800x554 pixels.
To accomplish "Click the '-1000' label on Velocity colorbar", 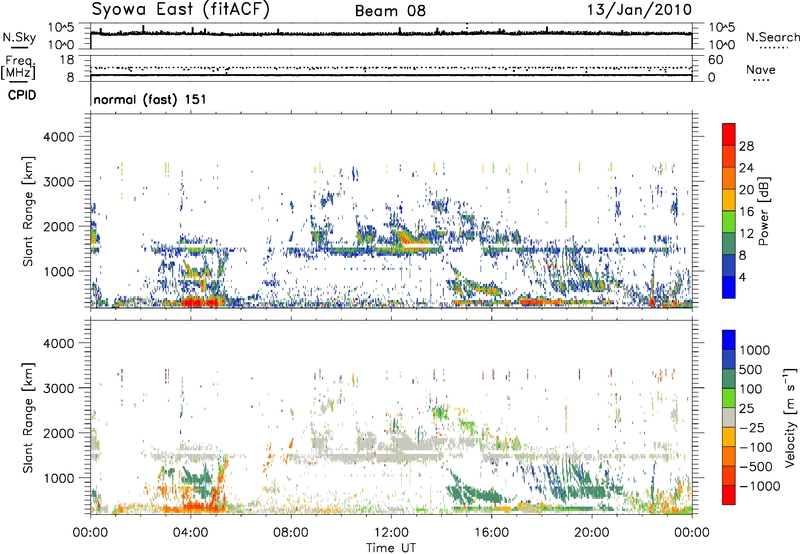I will click(x=759, y=486).
